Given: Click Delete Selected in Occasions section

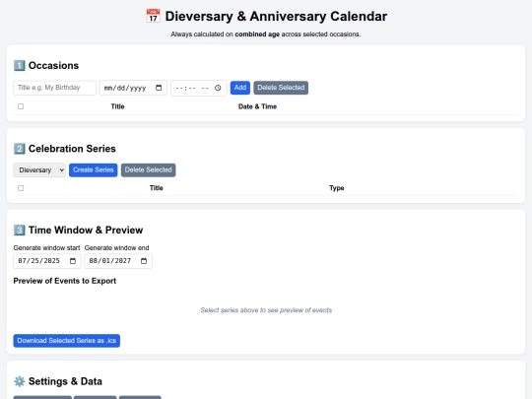Looking at the screenshot, I should (x=281, y=88).
